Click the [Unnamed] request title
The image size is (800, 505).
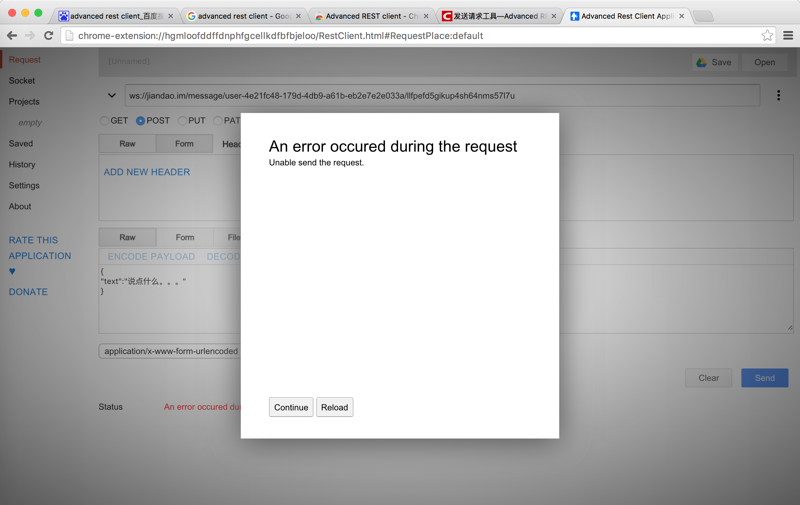coord(129,61)
